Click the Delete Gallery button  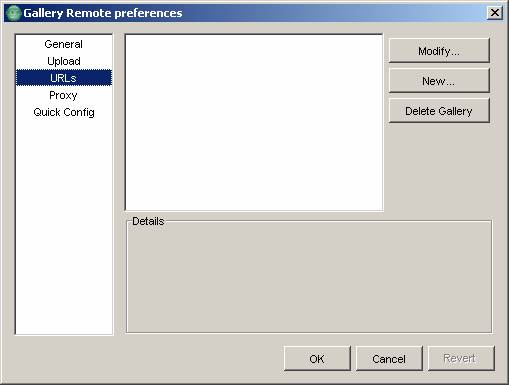coord(439,111)
